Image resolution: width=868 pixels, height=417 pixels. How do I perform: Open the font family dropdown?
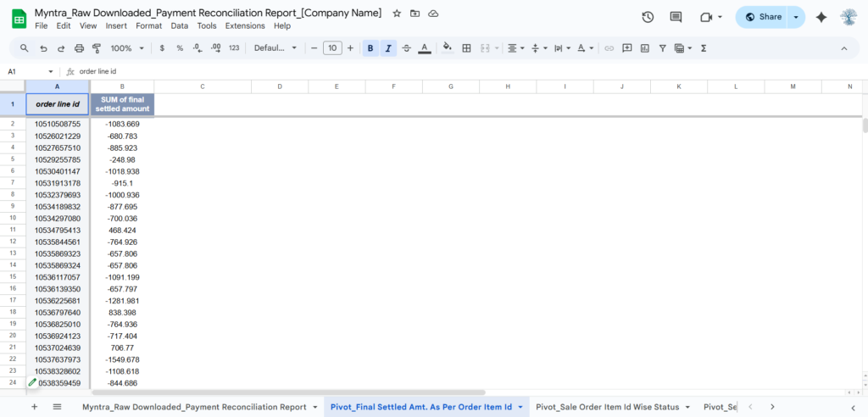pyautogui.click(x=275, y=48)
